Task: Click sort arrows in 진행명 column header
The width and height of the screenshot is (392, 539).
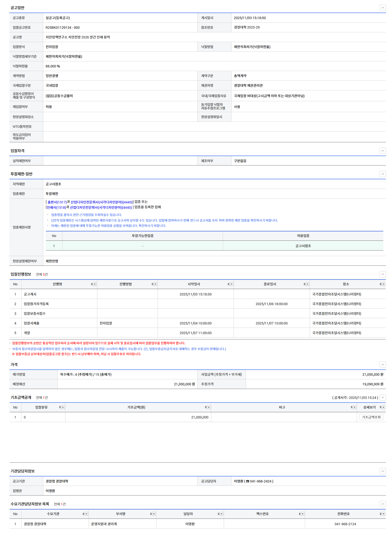Action: tap(92, 284)
